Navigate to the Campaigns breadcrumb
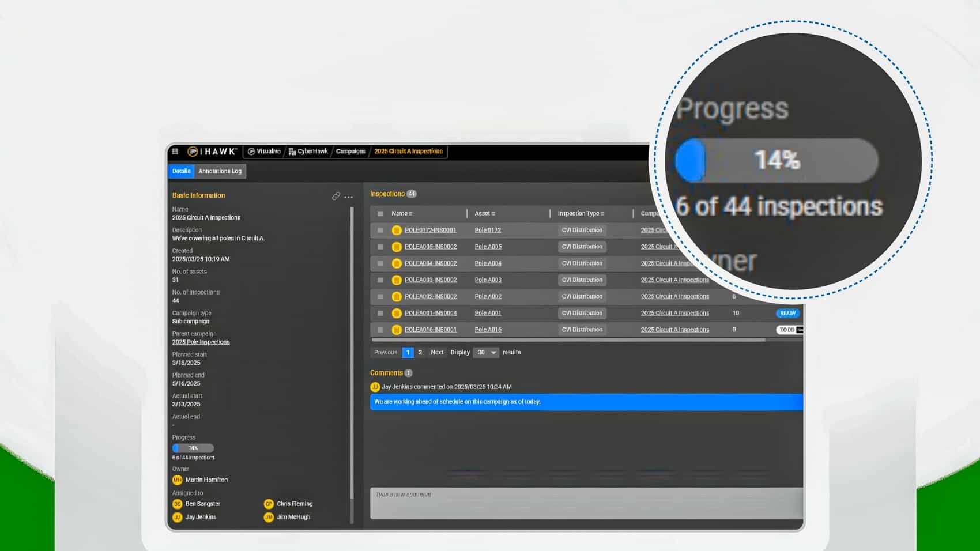The image size is (980, 551). (350, 152)
